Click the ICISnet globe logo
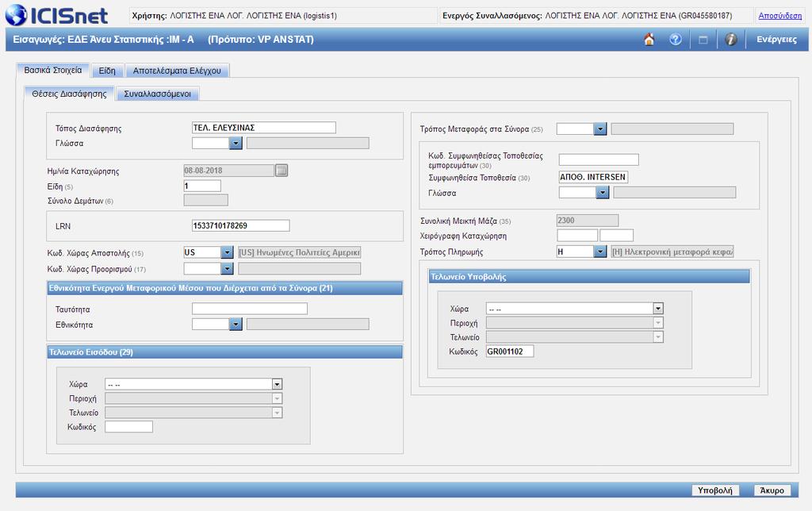The image size is (812, 511). tap(16, 15)
